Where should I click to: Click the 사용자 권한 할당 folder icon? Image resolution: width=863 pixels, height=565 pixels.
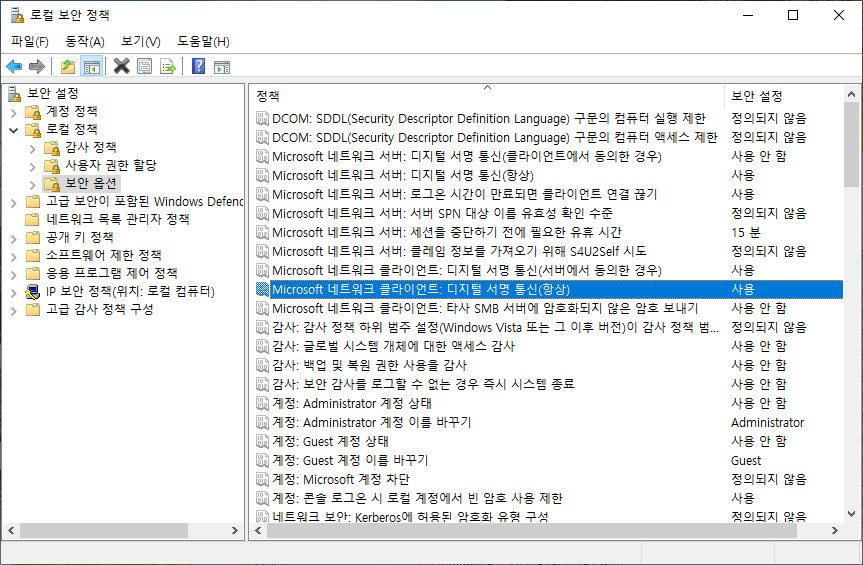pyautogui.click(x=52, y=166)
